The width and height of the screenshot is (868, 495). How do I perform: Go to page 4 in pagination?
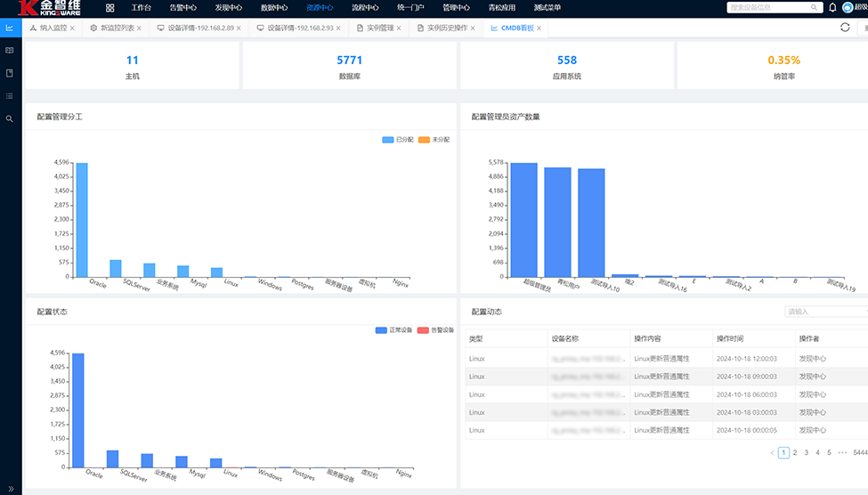tap(817, 452)
